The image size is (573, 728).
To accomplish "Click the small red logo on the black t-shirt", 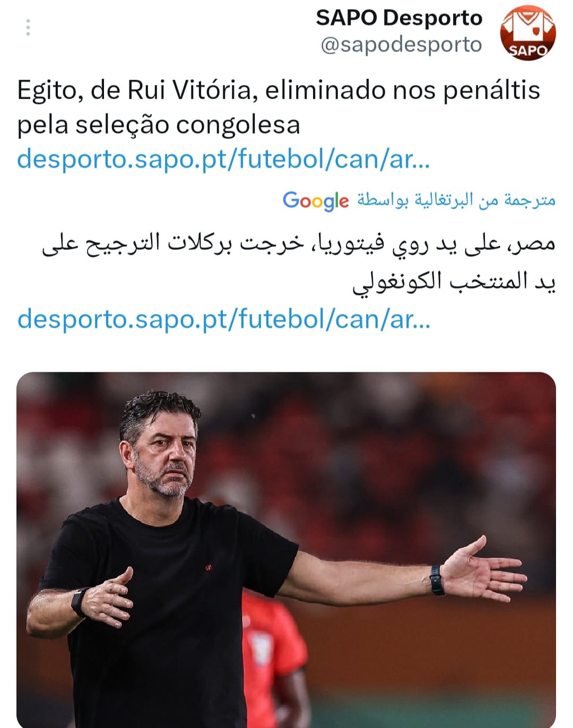I will (x=208, y=567).
